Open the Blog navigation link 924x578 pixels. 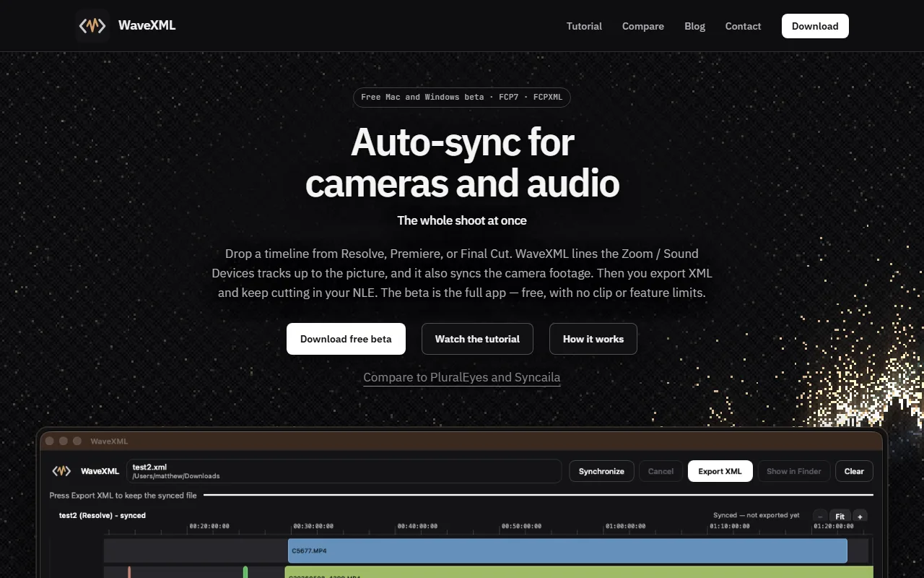pos(694,26)
